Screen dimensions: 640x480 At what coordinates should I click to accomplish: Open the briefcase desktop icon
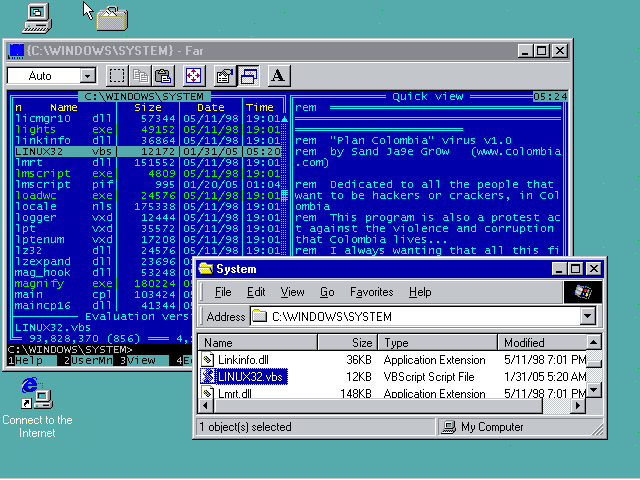click(112, 18)
